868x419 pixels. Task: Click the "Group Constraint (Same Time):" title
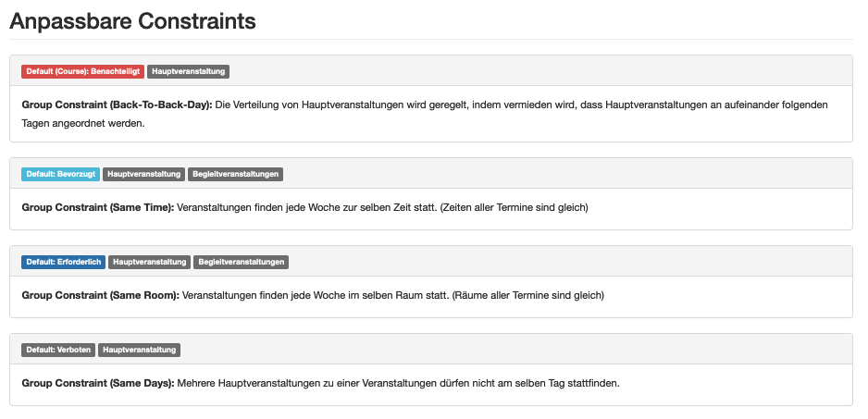[x=97, y=208]
